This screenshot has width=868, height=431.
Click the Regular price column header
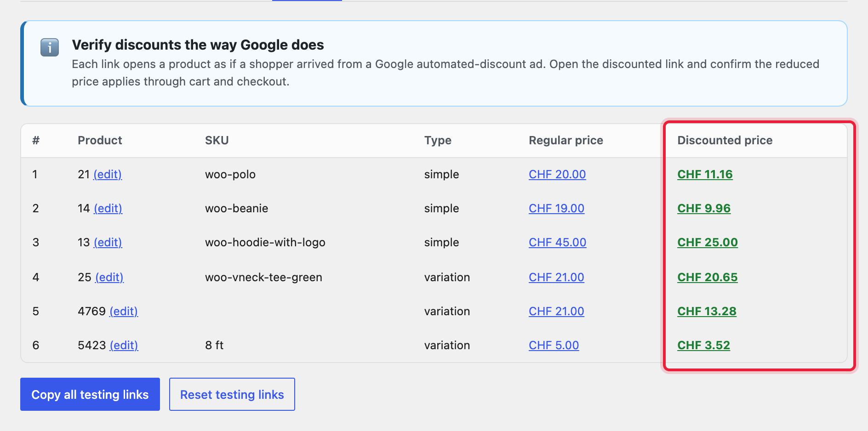click(566, 141)
